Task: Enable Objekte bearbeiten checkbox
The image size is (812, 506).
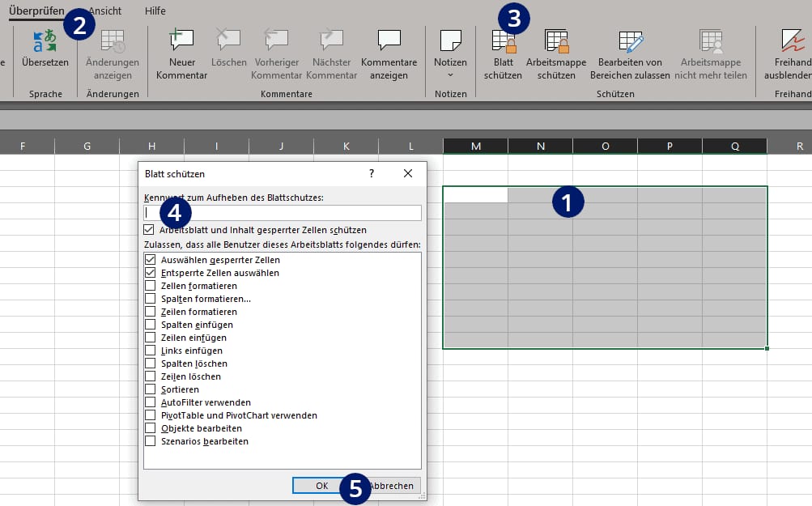Action: click(x=151, y=427)
